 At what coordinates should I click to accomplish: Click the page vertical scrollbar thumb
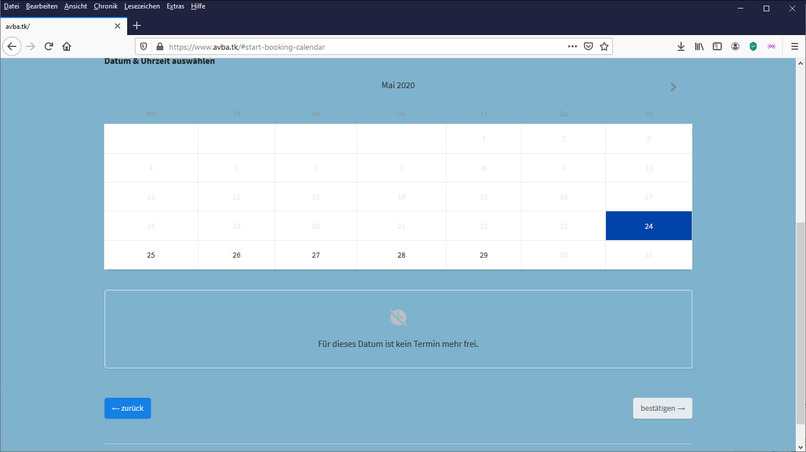800,323
